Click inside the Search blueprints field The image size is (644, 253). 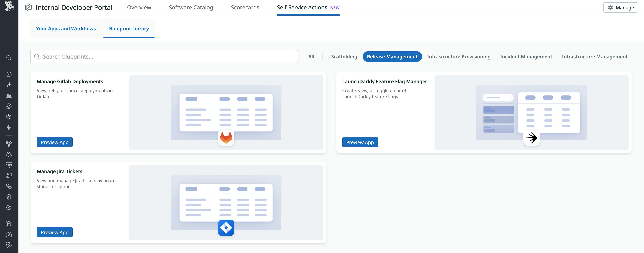(x=164, y=57)
